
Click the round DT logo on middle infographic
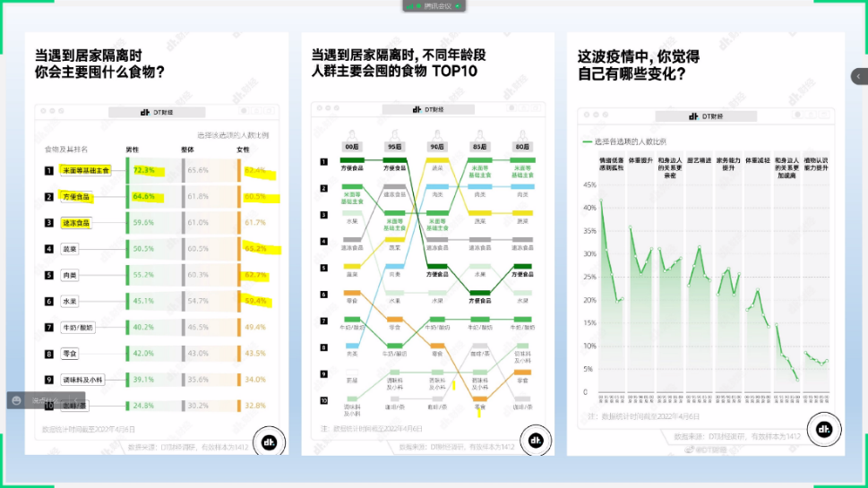pos(535,441)
